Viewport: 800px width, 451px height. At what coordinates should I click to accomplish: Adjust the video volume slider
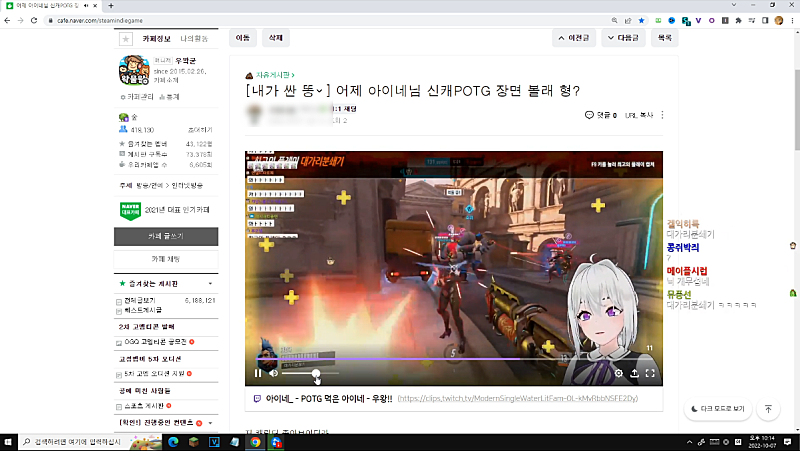[x=310, y=373]
